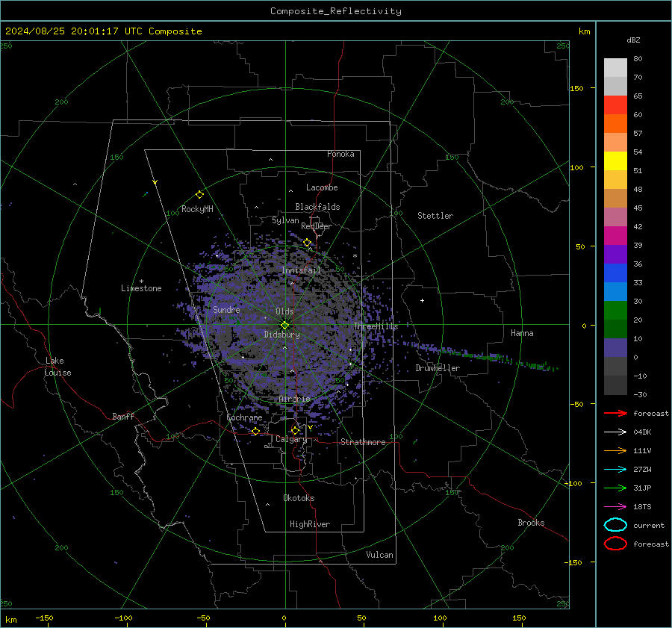Click the HighRiver city label
672x628 pixels.
pos(310,524)
